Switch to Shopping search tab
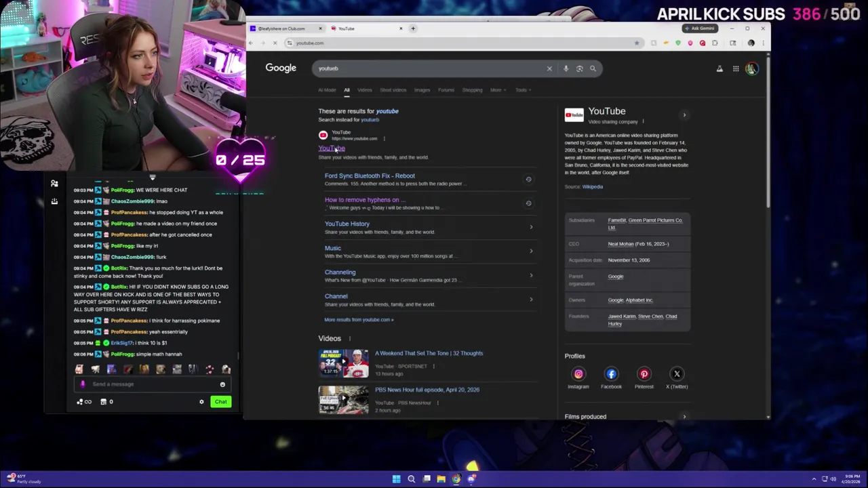Viewport: 868px width, 488px height. pos(472,89)
